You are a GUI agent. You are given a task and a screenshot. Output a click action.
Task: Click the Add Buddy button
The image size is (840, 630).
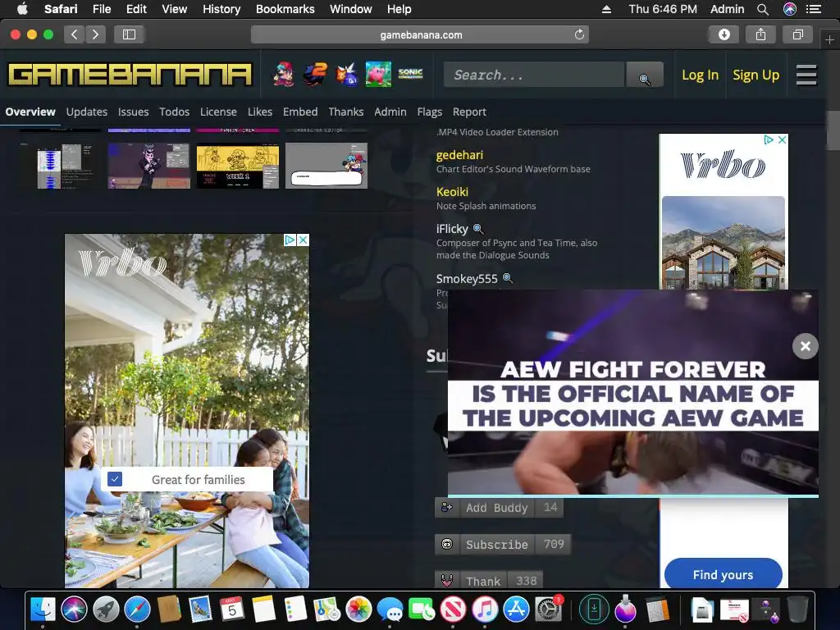pyautogui.click(x=499, y=508)
